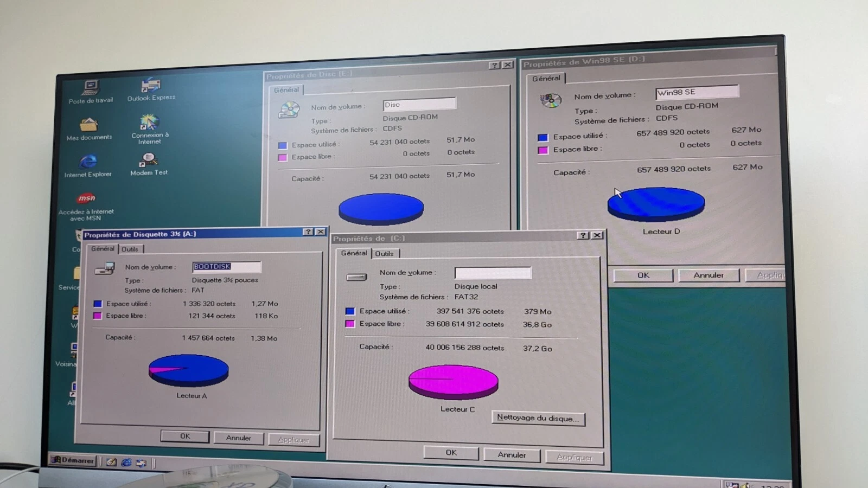
Task: Click Annuler in Disquette A: properties
Action: click(238, 438)
